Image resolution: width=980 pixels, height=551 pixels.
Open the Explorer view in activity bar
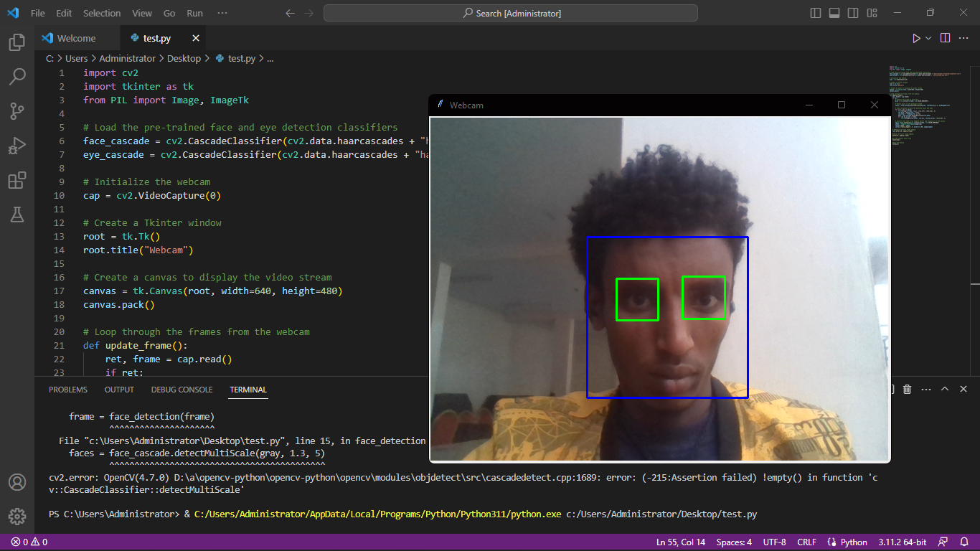[x=17, y=42]
